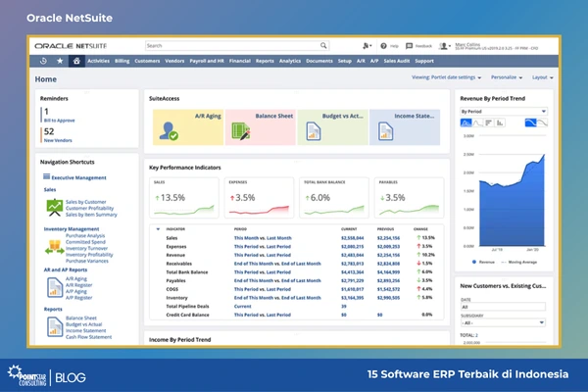This screenshot has width=588, height=392.
Task: Open the Vendors menu
Action: pos(174,61)
